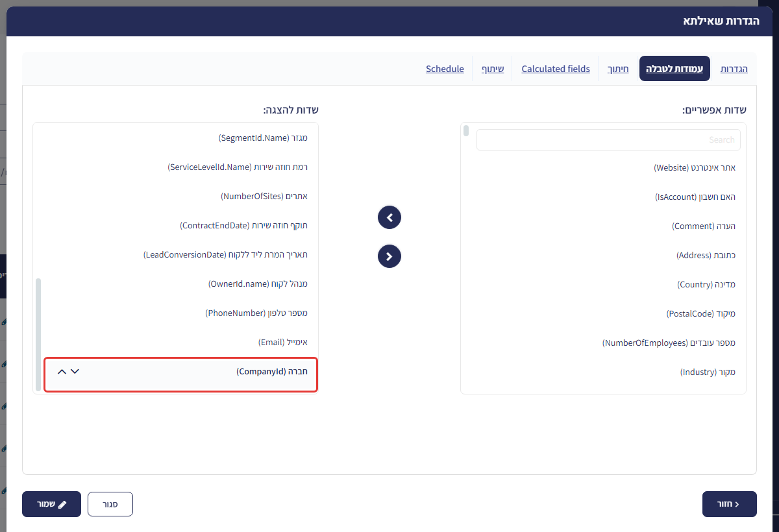Click the available fields list scrollbar
The height and width of the screenshot is (532, 779).
466,131
